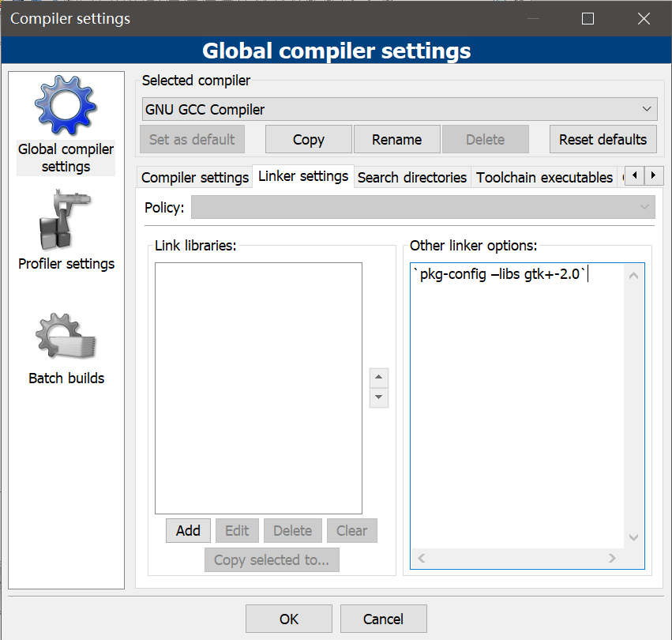Open Toolchain executables tab
Viewport: 672px width, 640px height.
point(544,177)
